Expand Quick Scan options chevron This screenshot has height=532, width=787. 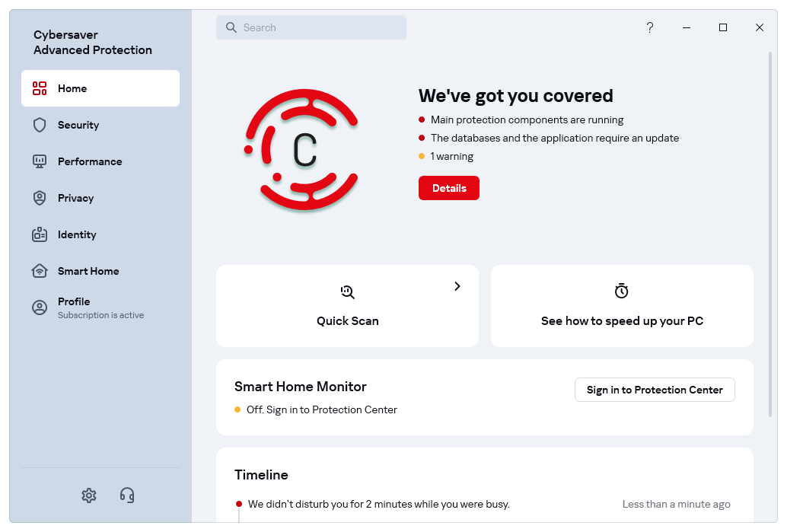tap(457, 286)
